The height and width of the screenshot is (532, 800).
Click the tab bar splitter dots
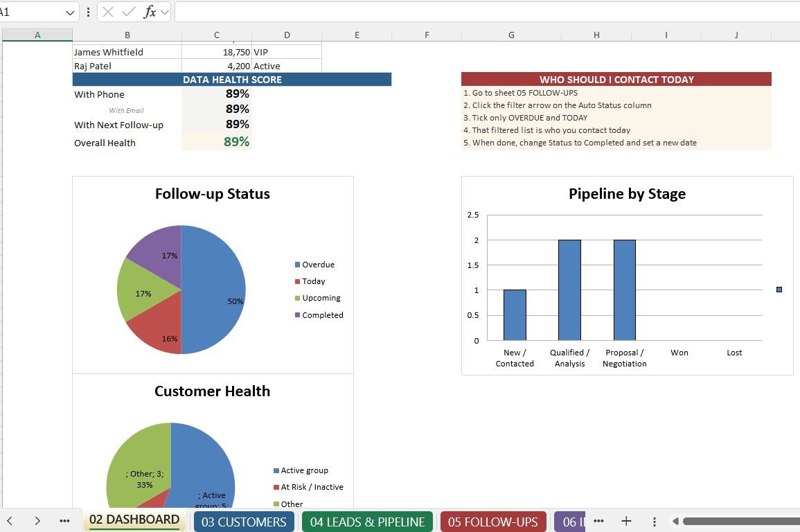654,522
